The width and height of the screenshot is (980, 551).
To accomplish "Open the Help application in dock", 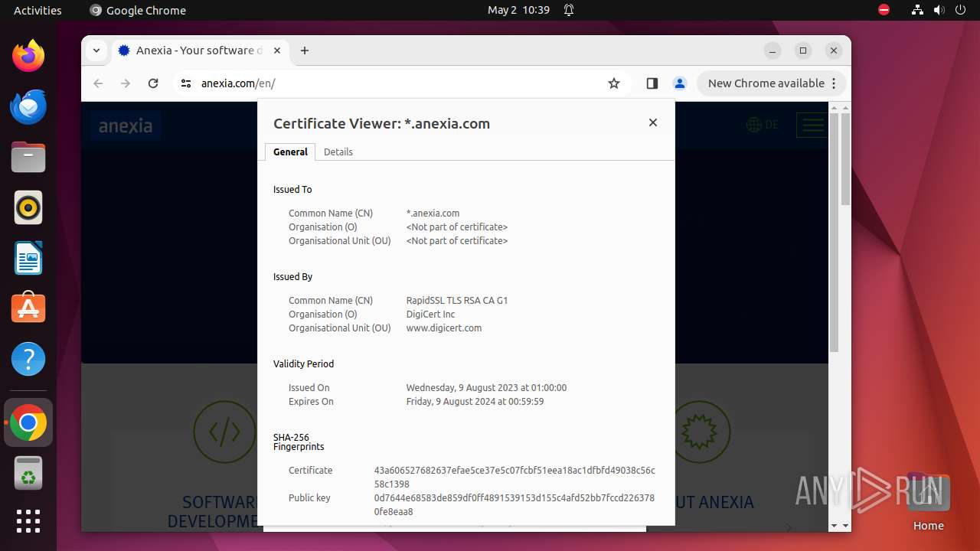I will click(x=28, y=359).
